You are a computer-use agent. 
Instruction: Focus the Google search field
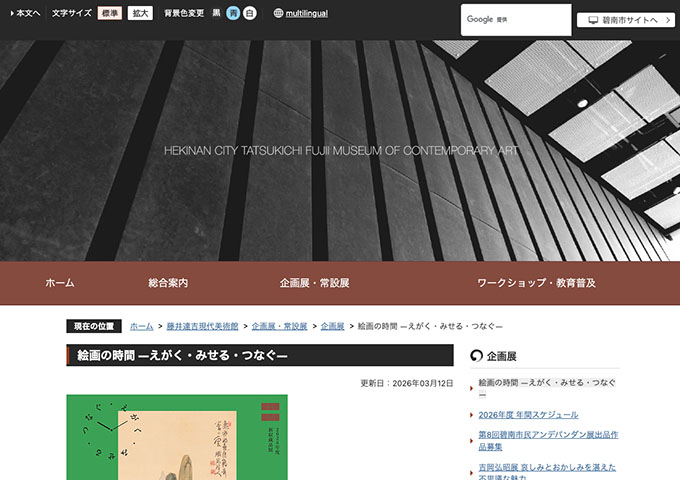coord(516,20)
